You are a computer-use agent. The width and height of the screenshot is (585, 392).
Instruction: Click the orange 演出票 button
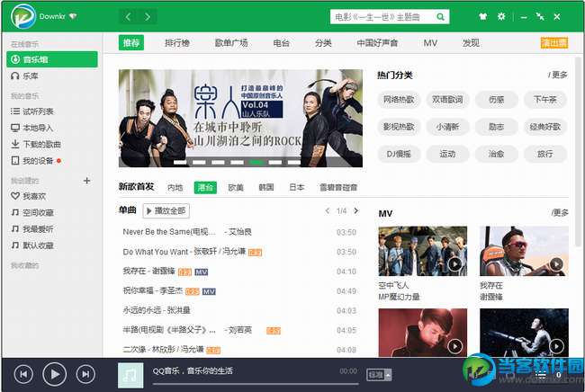[x=554, y=43]
